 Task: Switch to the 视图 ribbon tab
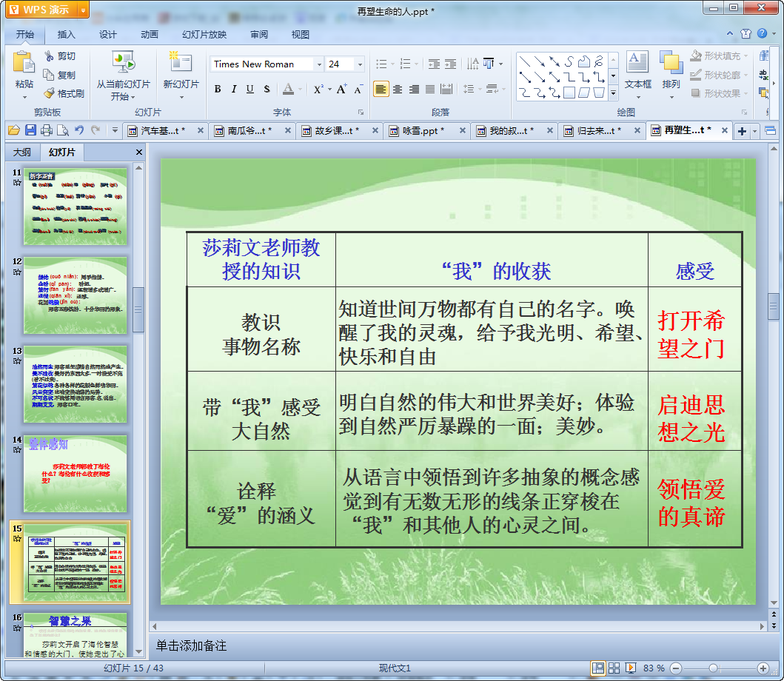(x=300, y=35)
